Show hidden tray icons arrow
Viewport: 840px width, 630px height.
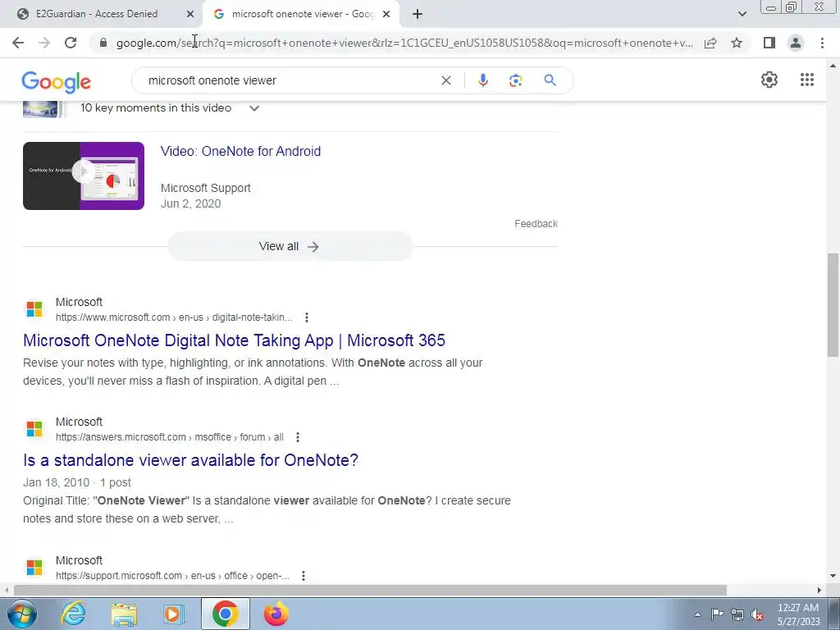coord(697,615)
